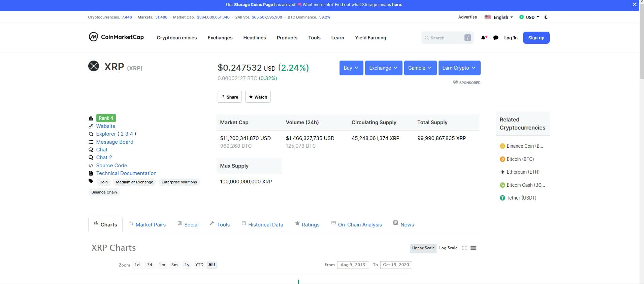Switch to the Market Pairs tab

point(150,224)
